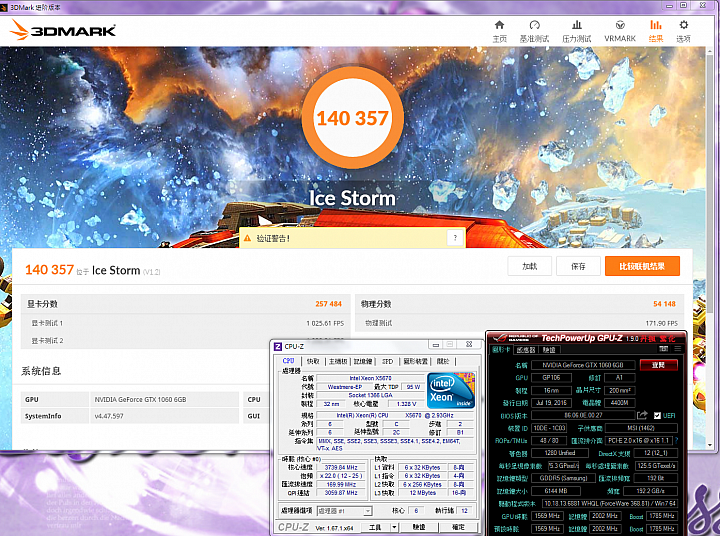720x536 pixels.
Task: Switch to the Graphics (圖形裝置) tab in CPU-Z
Action: (416, 361)
